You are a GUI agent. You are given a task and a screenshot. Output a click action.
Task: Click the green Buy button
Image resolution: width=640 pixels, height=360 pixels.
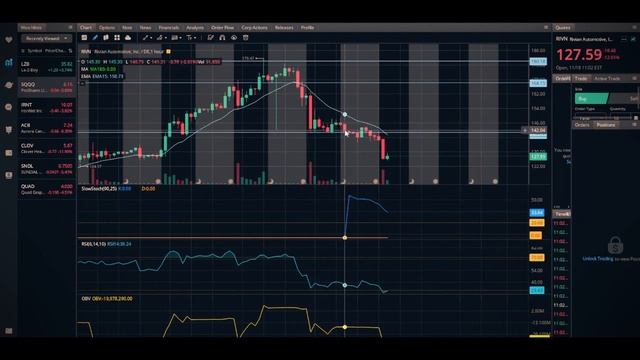[592, 98]
